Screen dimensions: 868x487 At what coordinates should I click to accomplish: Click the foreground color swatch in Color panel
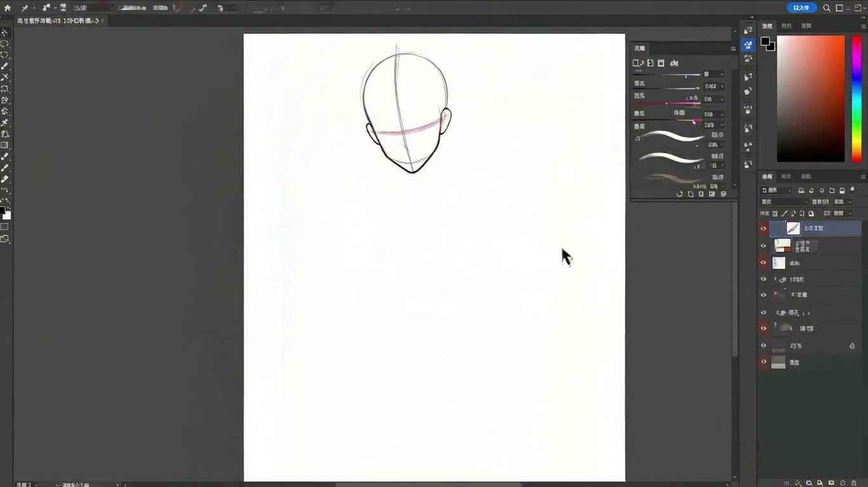(766, 42)
